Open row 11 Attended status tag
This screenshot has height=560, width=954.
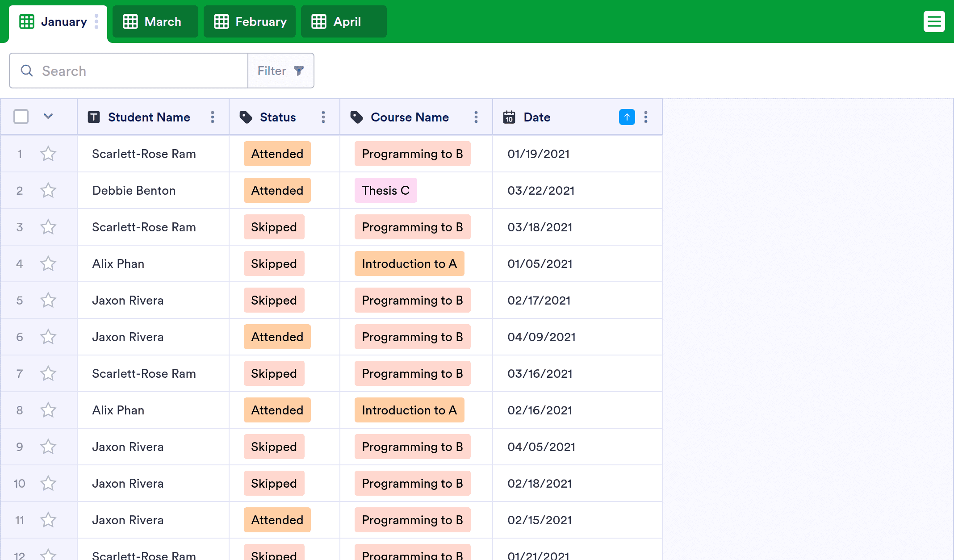[277, 520]
